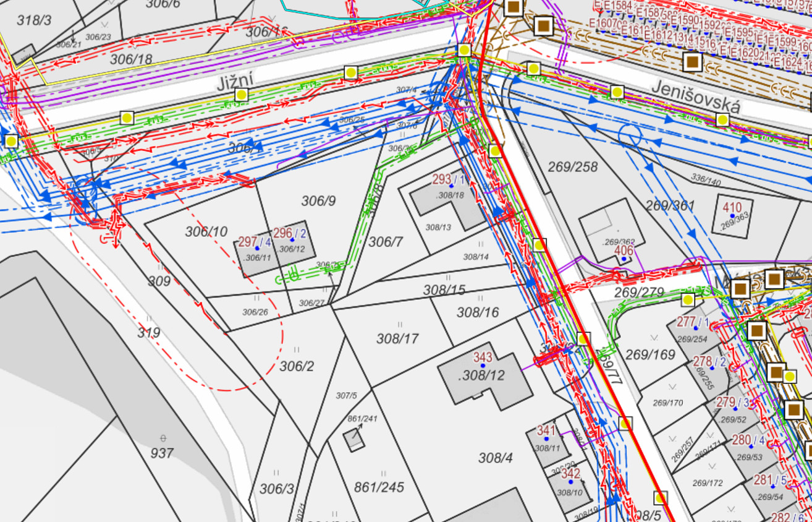This screenshot has height=522, width=812.
Task: Click building parcel label .308/12
Action: (483, 375)
